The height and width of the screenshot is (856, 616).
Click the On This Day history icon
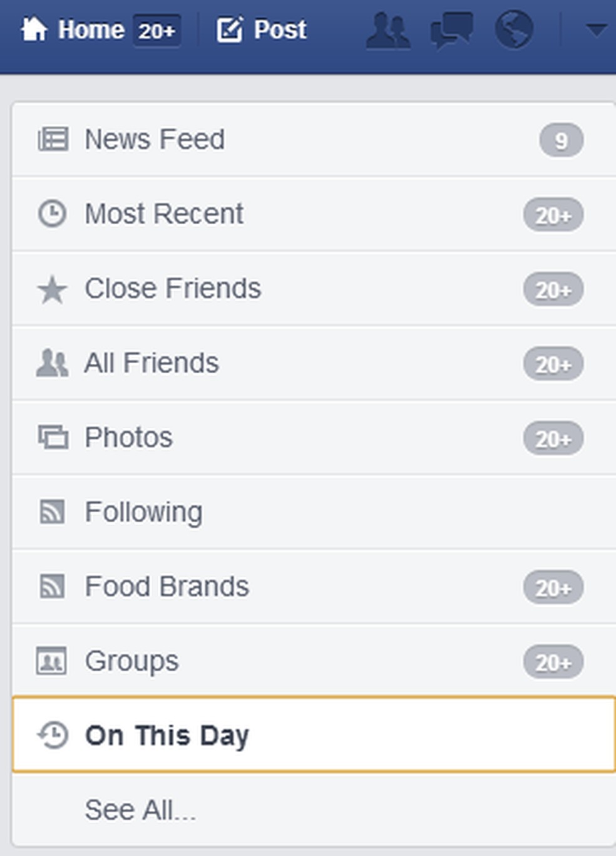[53, 735]
